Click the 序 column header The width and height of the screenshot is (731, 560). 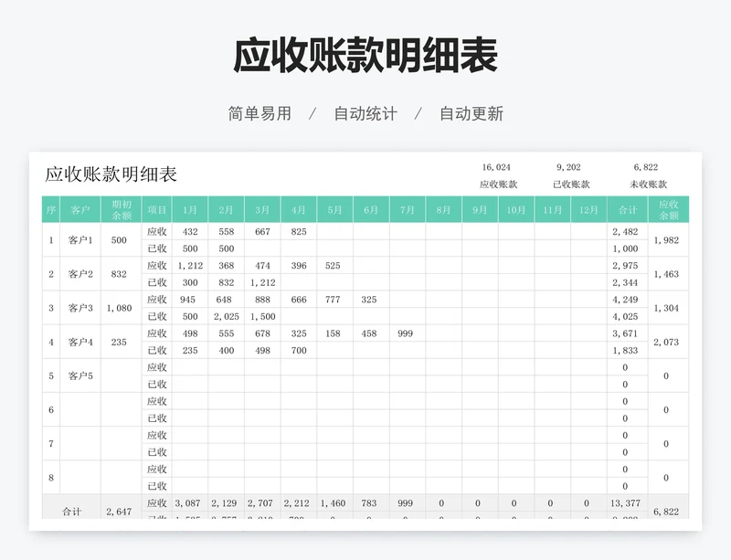[51, 210]
